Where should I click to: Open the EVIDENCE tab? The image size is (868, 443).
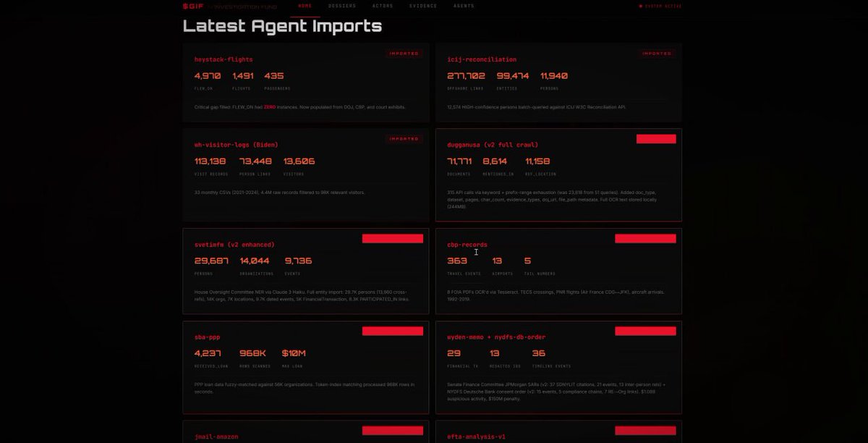[x=423, y=6]
